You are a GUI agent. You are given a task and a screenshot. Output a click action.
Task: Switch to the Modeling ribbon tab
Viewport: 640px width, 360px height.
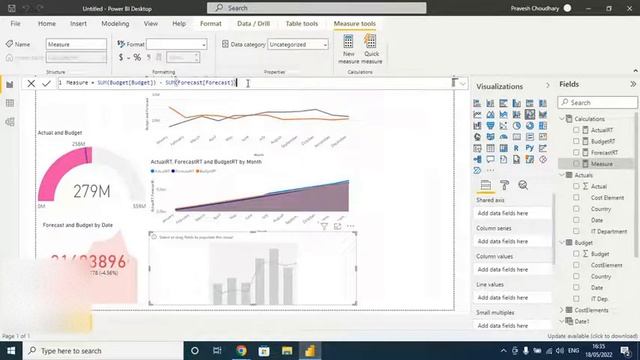click(x=115, y=24)
